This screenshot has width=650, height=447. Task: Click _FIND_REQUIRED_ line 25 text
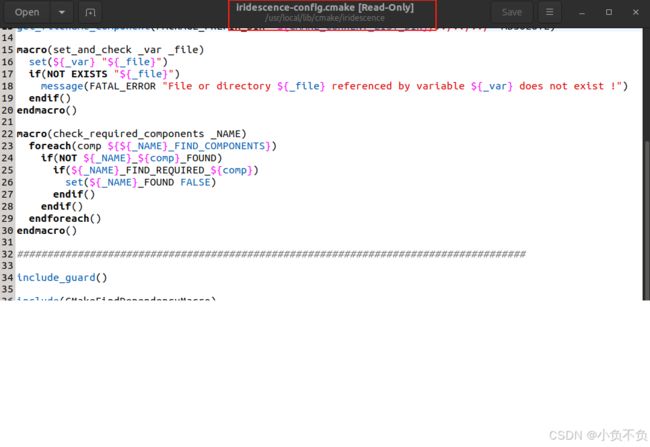(165, 170)
